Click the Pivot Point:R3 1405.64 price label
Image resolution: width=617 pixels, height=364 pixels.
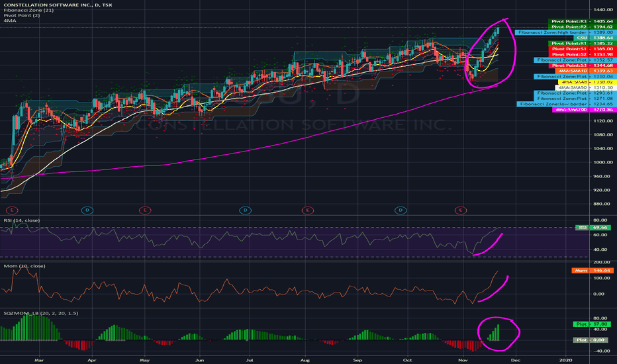(x=582, y=21)
